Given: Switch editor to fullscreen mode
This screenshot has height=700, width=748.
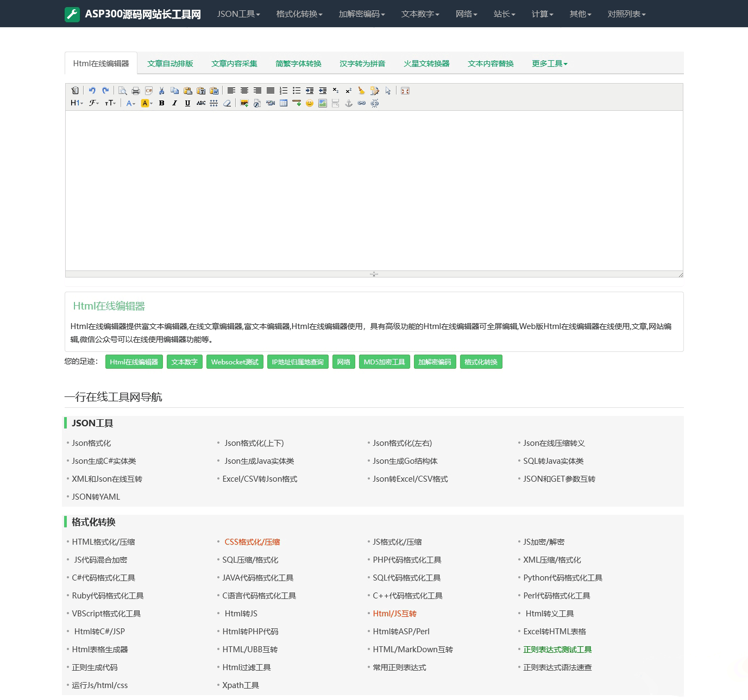Looking at the screenshot, I should coord(405,91).
